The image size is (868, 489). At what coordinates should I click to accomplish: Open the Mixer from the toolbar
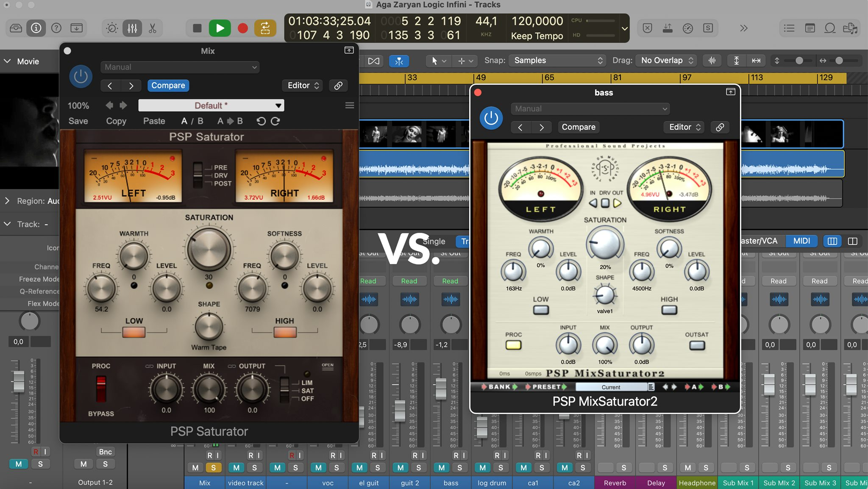coord(132,28)
